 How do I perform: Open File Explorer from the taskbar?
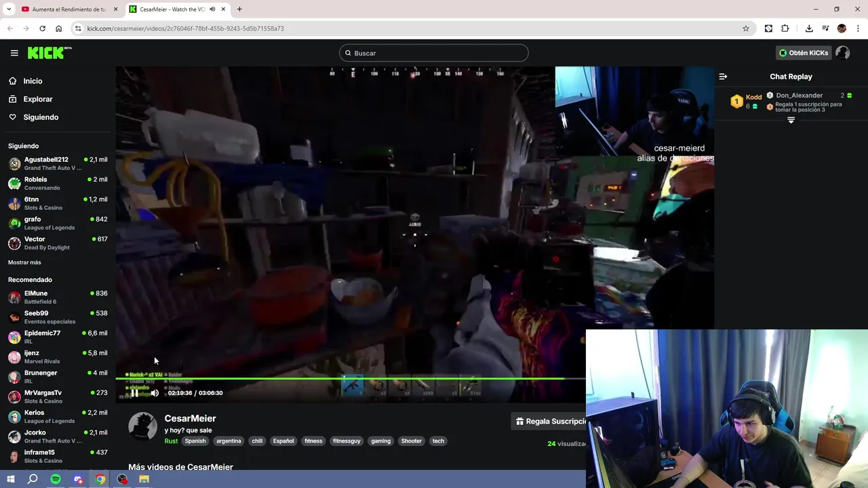(x=144, y=479)
